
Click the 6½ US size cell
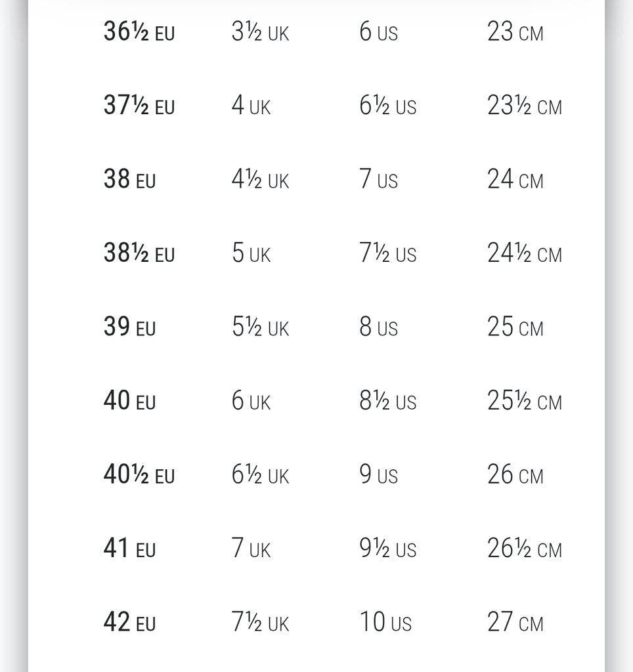coord(387,106)
